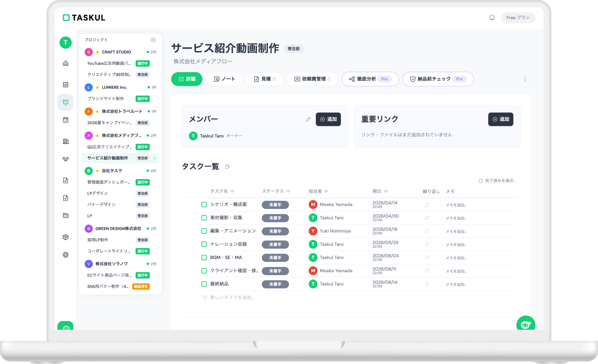Open the home icon in the sidebar
The image size is (598, 364).
click(65, 63)
